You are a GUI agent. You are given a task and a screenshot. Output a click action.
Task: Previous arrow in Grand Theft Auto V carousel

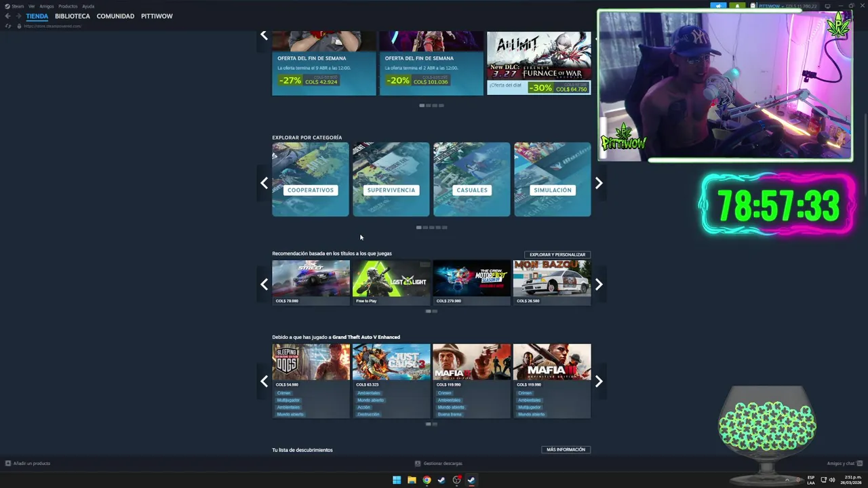tap(264, 382)
